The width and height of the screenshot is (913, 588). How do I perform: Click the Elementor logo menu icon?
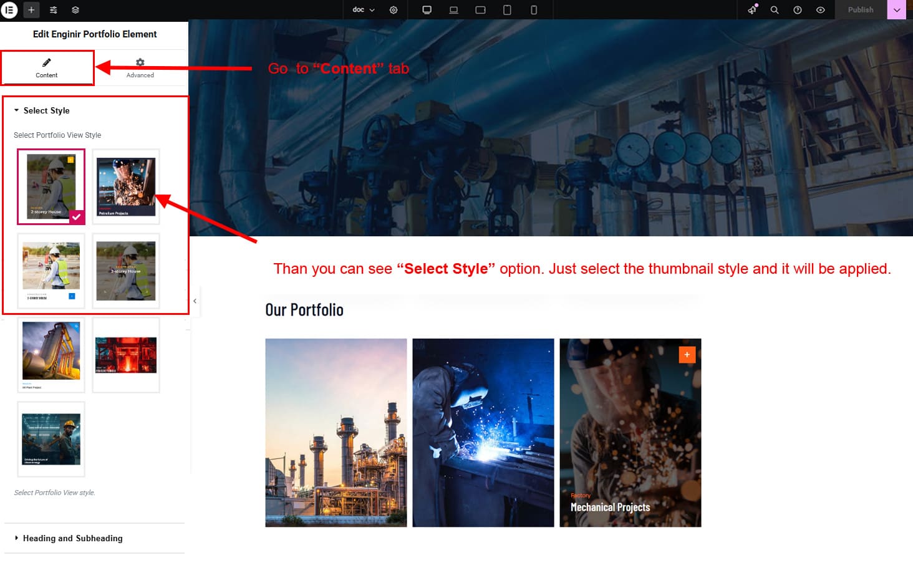click(9, 10)
